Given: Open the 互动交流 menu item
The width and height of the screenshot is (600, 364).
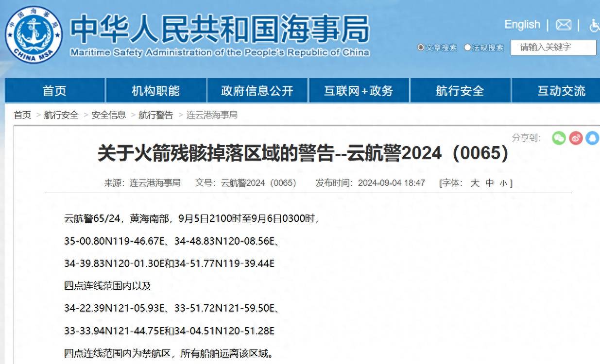Looking at the screenshot, I should pos(561,91).
